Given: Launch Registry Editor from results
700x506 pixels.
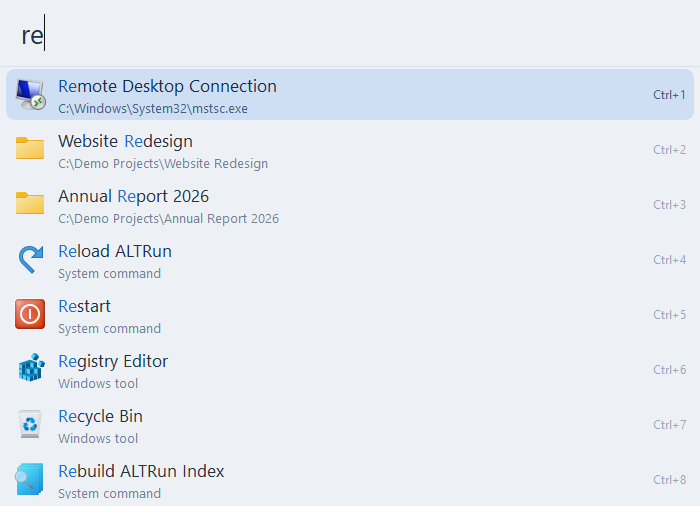Looking at the screenshot, I should 350,369.
